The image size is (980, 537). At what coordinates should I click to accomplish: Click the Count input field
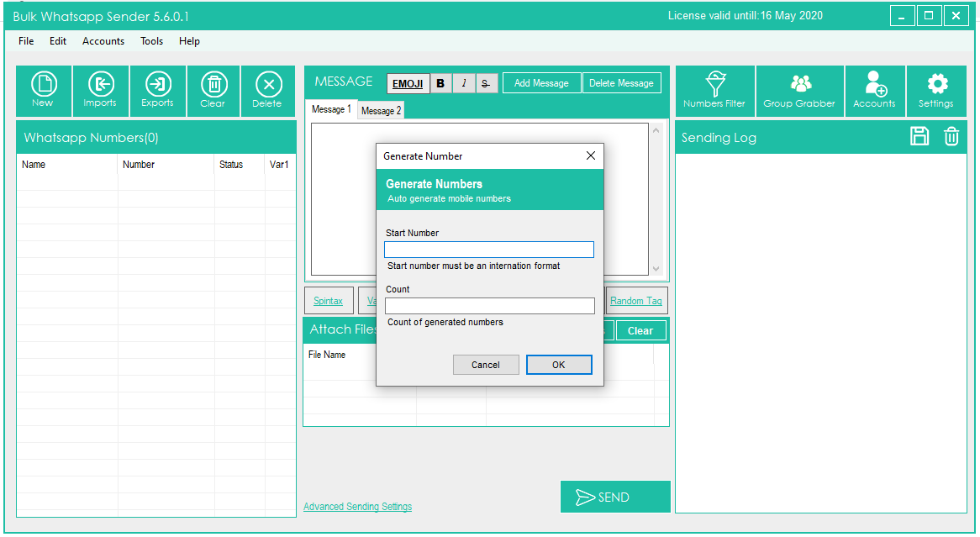coord(489,306)
